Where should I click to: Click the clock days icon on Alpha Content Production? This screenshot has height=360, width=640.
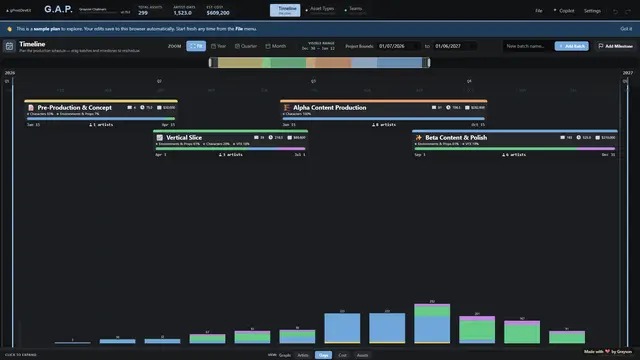[448, 108]
